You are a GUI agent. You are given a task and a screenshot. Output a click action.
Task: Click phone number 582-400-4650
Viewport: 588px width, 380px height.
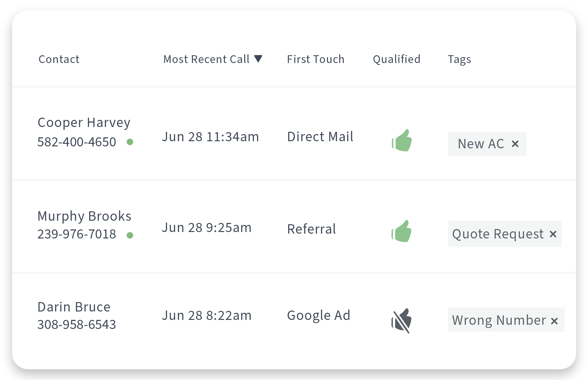coord(77,142)
